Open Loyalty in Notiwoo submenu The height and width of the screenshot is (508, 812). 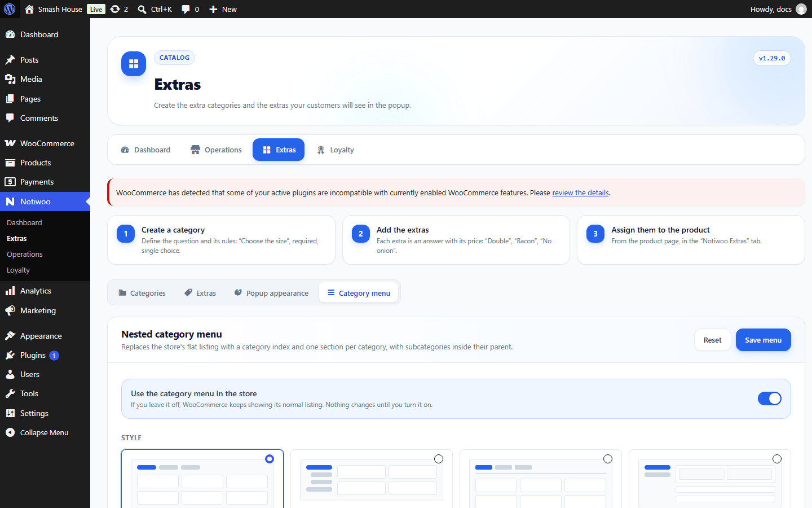click(18, 270)
